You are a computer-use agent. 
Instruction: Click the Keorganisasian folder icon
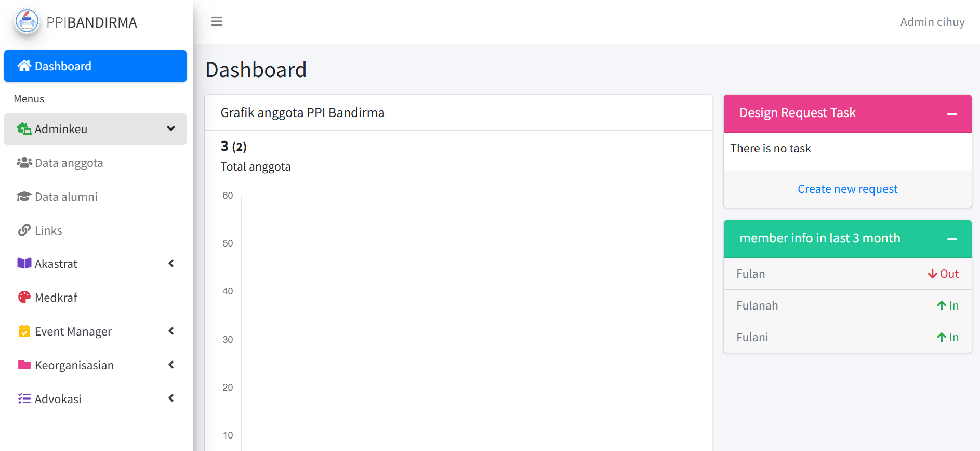[24, 365]
